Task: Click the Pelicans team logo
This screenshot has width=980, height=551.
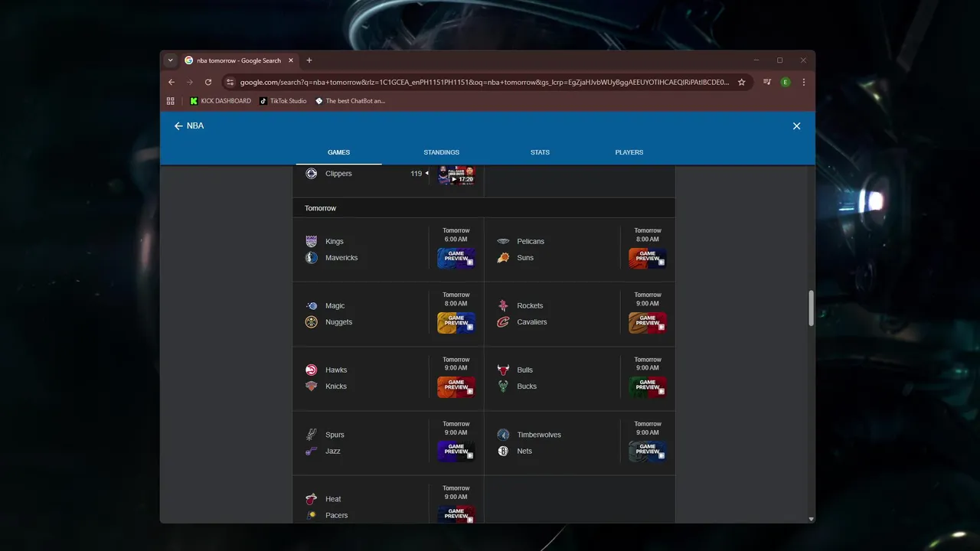Action: pyautogui.click(x=503, y=241)
